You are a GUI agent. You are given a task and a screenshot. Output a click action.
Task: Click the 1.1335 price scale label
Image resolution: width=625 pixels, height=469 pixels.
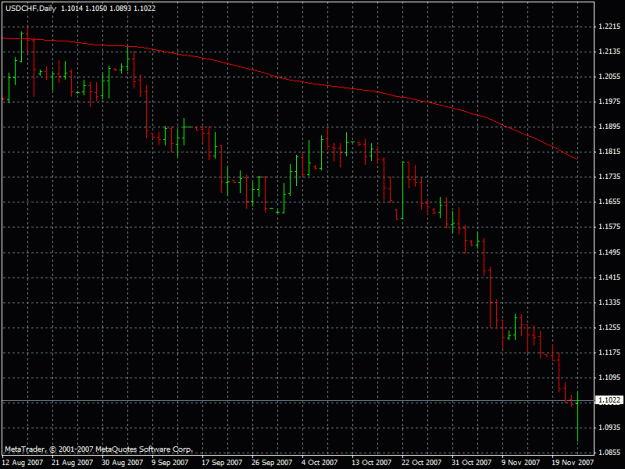pyautogui.click(x=609, y=302)
